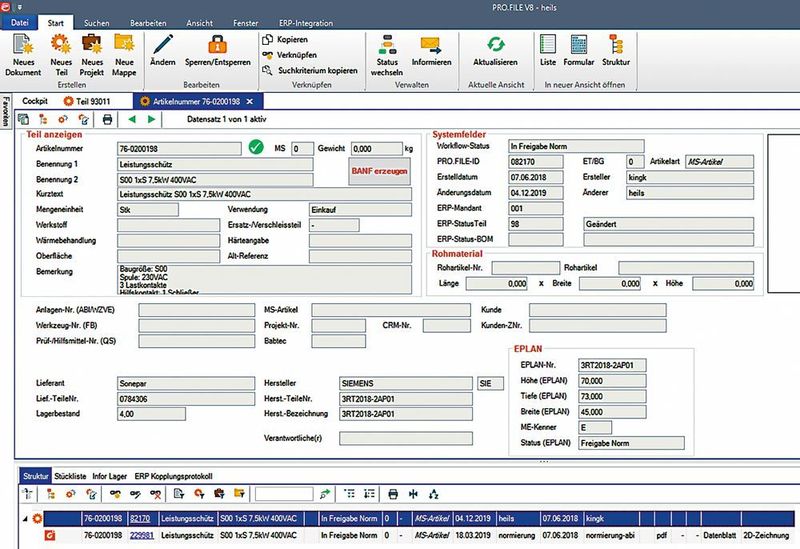Click the hierarchy tree icon in structure toolbar

[x=51, y=494]
